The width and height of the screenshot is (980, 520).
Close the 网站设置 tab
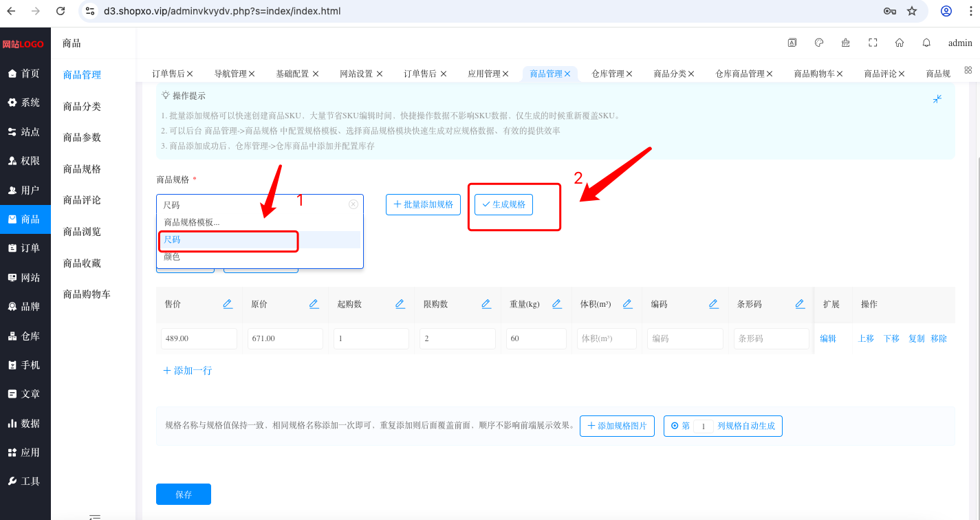pyautogui.click(x=379, y=74)
